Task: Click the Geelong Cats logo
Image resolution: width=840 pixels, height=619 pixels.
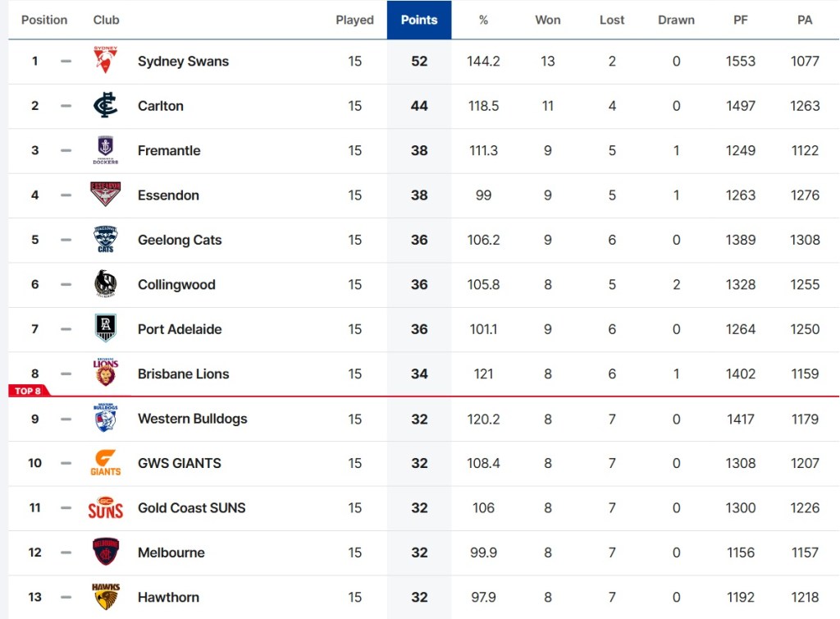Action: coord(105,241)
